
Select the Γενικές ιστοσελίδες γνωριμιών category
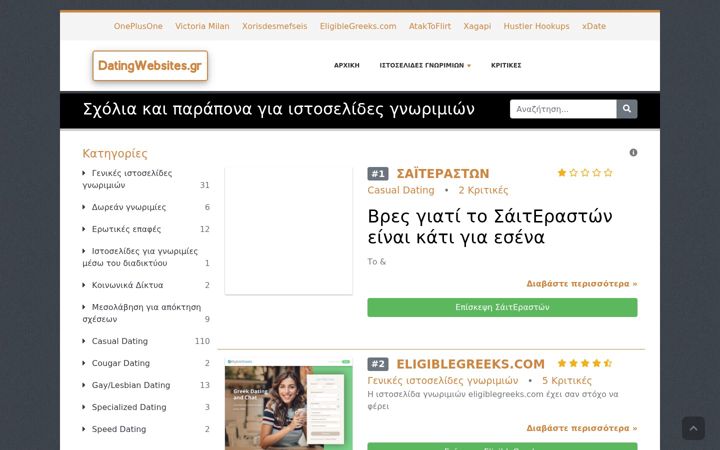coord(127,179)
